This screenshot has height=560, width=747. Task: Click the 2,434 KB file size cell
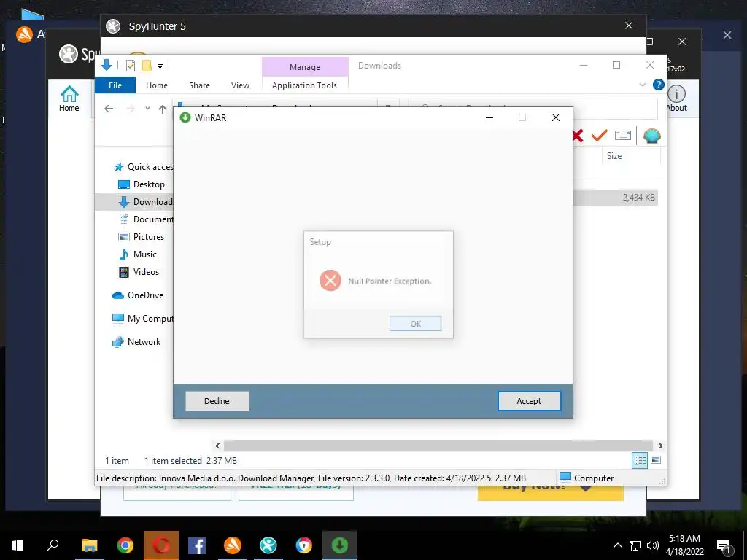point(638,197)
